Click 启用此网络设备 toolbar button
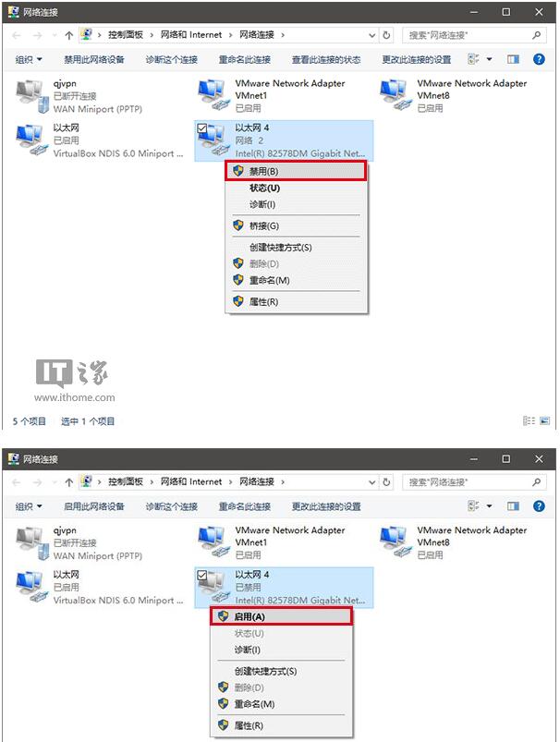This screenshot has height=742, width=560. click(93, 506)
